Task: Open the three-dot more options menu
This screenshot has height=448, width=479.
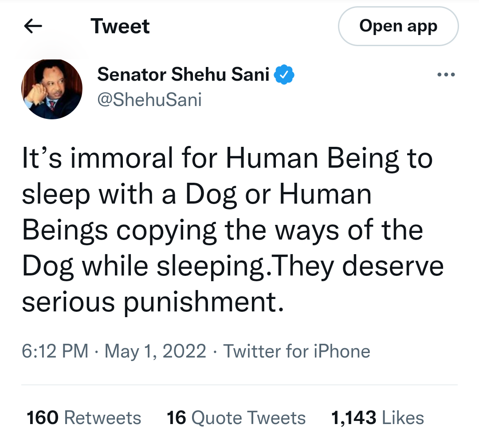Action: 446,74
